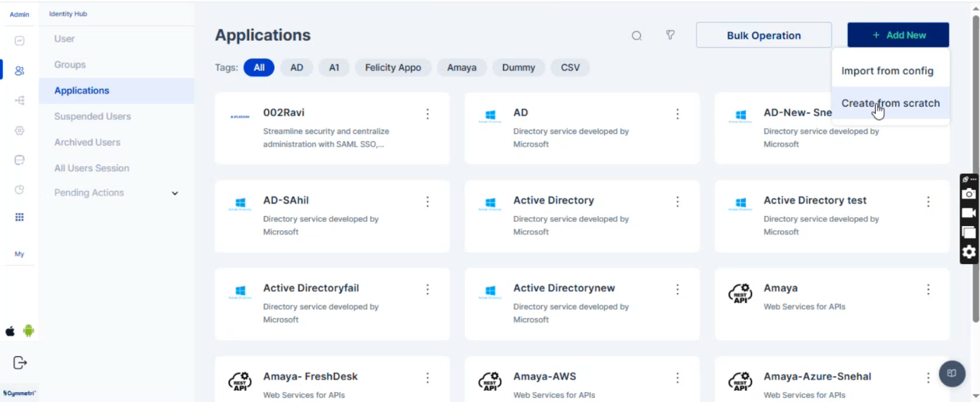This screenshot has height=402, width=980.
Task: Open the three-dot menu for AD card
Action: (x=677, y=113)
